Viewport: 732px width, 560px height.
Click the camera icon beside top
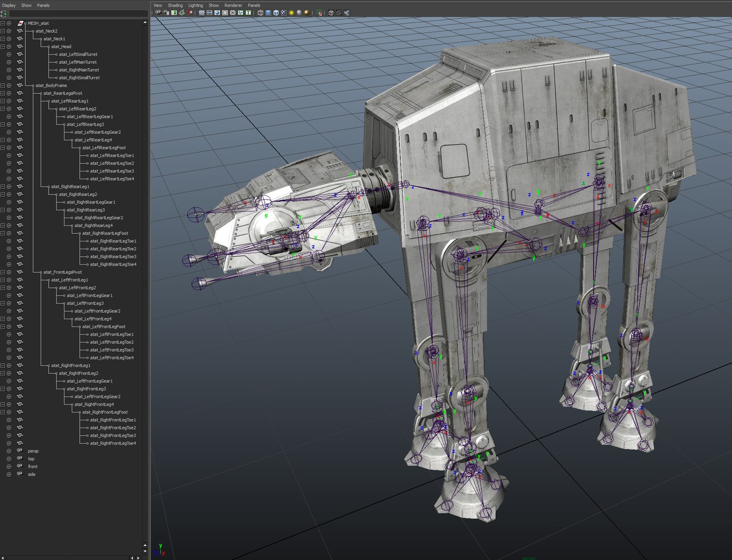tap(20, 459)
